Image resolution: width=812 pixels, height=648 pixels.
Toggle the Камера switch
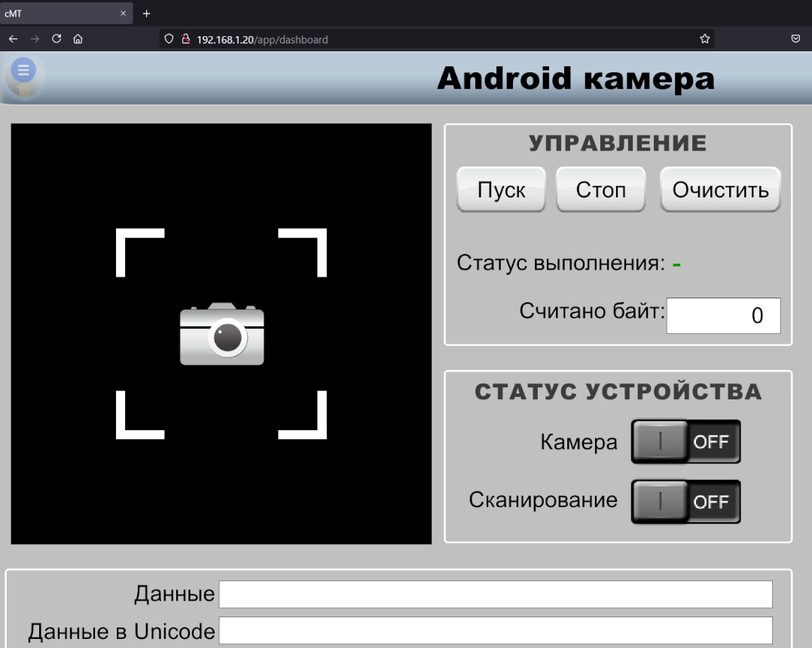tap(685, 442)
